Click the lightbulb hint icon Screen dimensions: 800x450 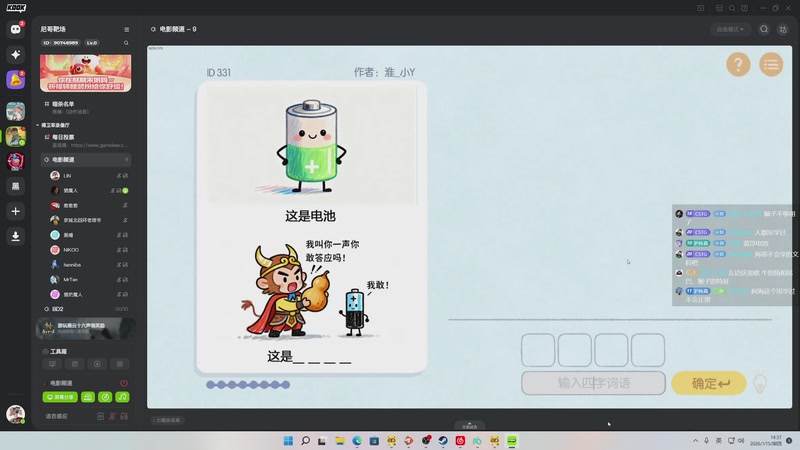pyautogui.click(x=760, y=382)
